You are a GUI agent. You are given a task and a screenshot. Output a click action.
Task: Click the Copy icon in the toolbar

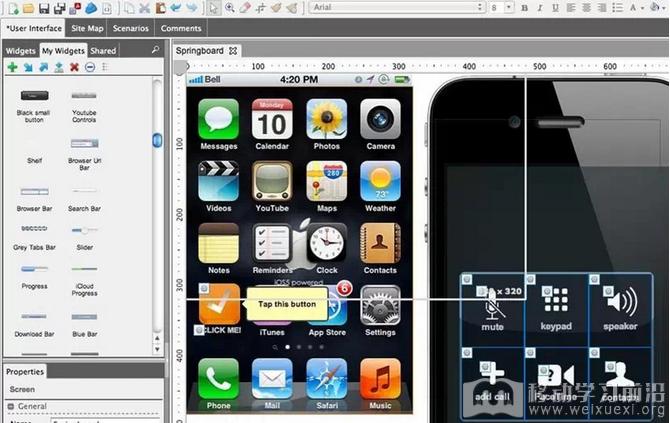pyautogui.click(x=129, y=8)
